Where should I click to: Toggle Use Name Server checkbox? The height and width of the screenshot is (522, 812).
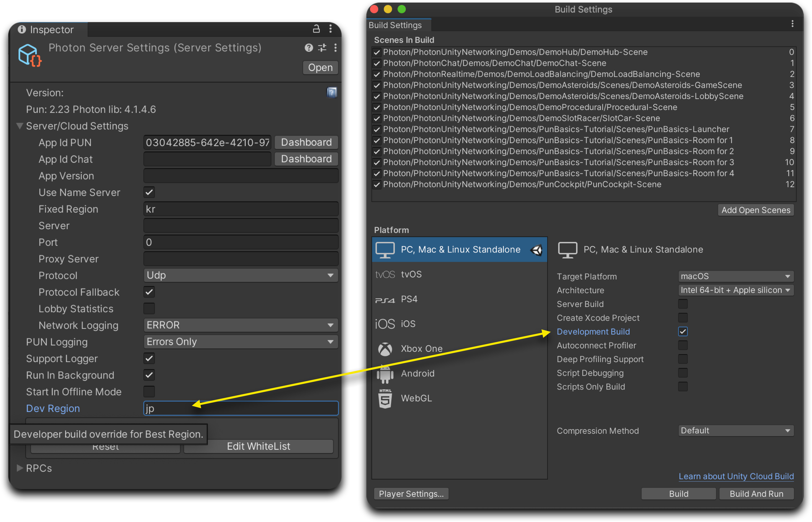pos(149,192)
